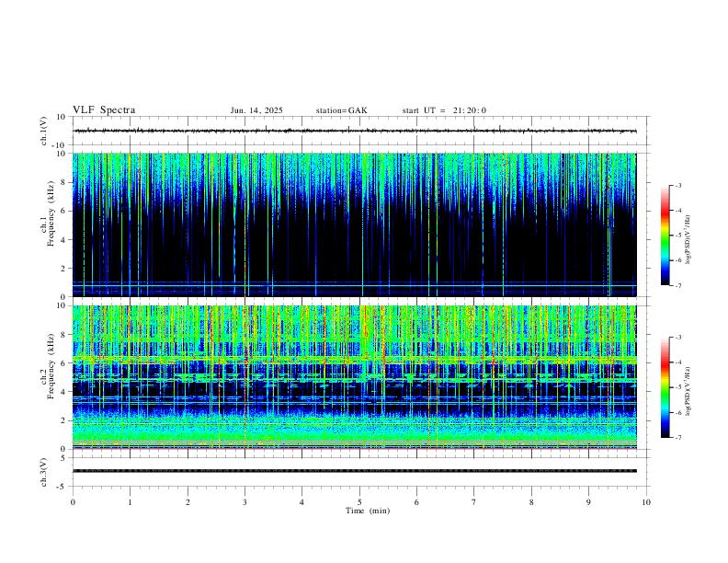Click the time axis tick label "7"

tap(474, 502)
